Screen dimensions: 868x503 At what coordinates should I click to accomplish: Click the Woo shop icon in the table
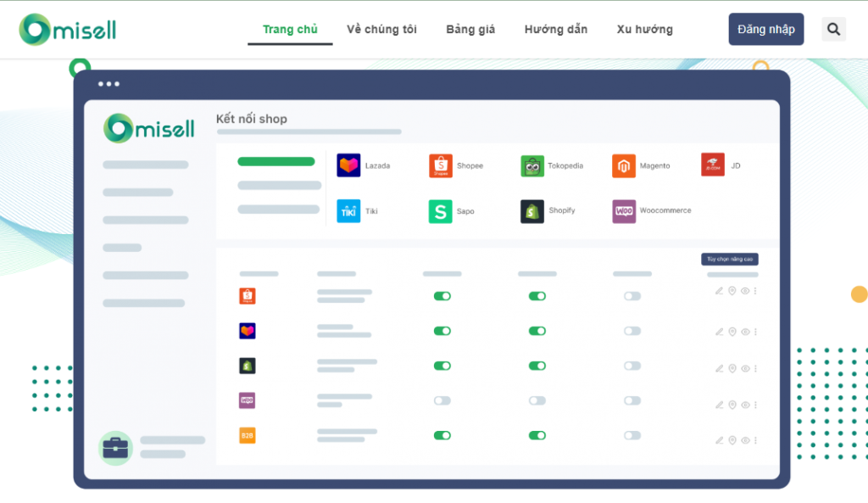click(248, 400)
